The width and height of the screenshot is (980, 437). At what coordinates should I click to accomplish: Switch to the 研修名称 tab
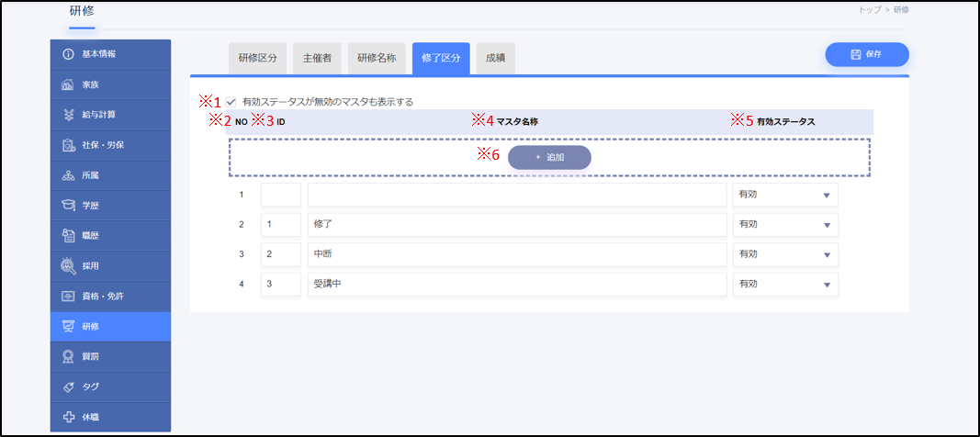(377, 58)
